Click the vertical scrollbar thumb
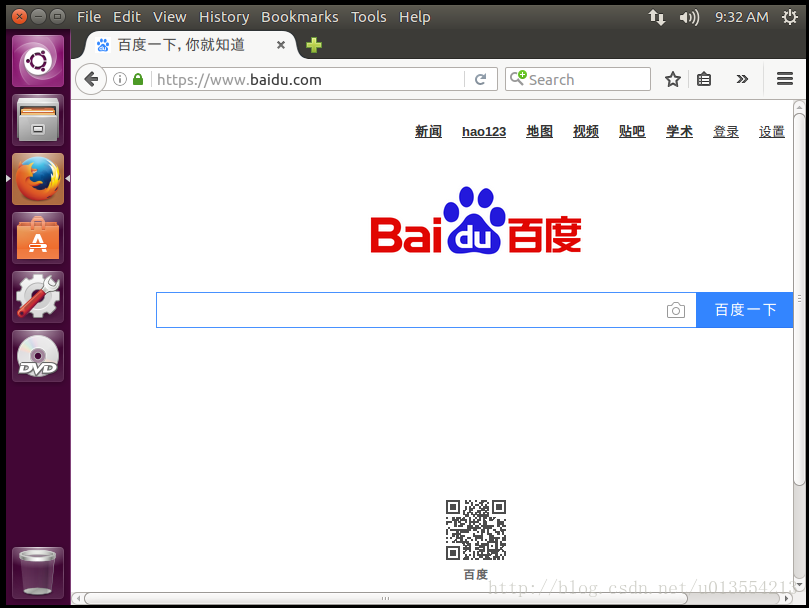This screenshot has width=809, height=608. 799,299
